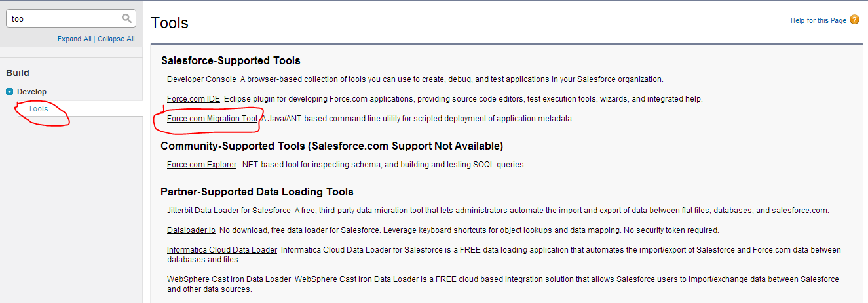Click Partner-Supported Data Loading Tools heading
Screen dimensions: 868x303
click(257, 192)
